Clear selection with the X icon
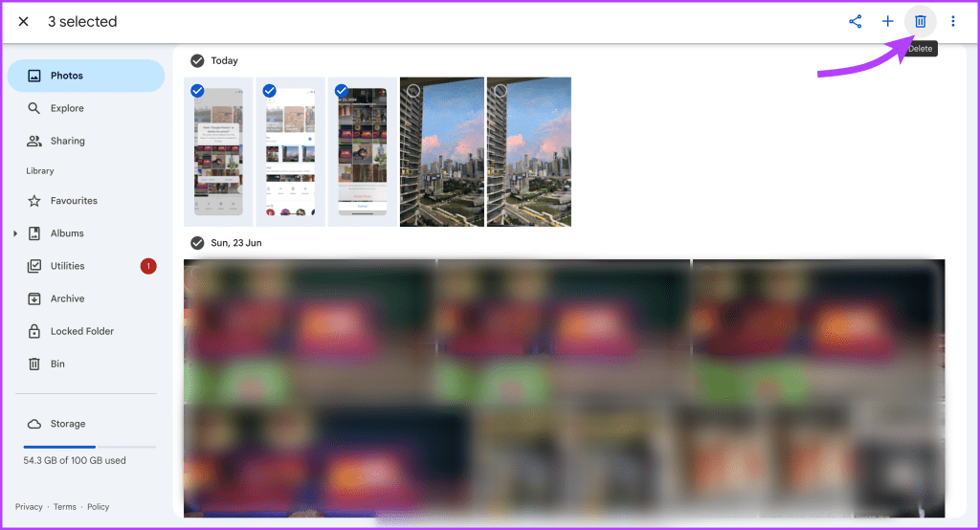 24,21
